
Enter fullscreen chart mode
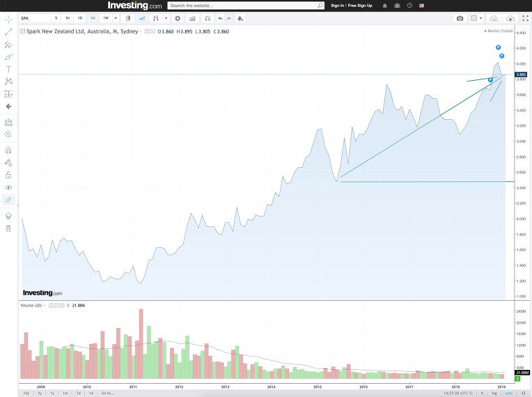coord(525,18)
